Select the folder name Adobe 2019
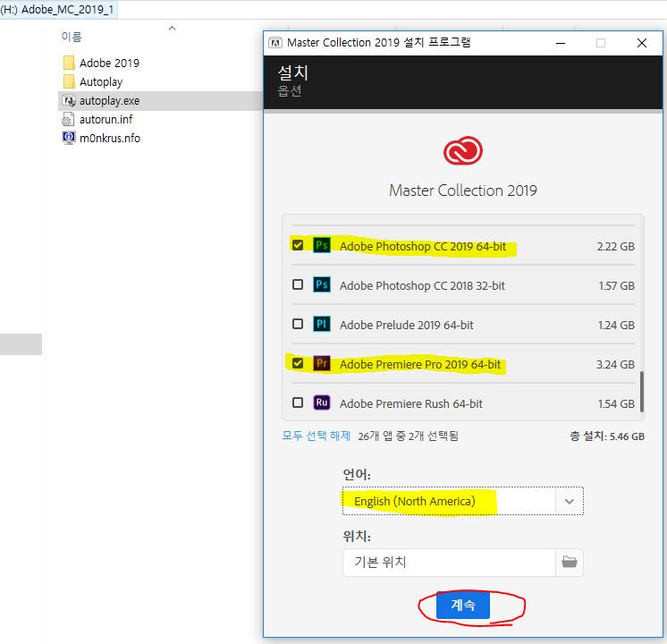 (x=109, y=63)
